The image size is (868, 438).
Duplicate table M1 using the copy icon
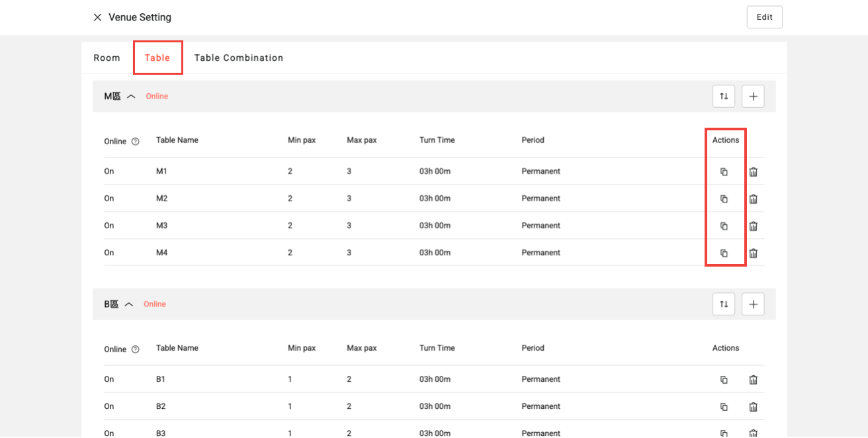724,172
